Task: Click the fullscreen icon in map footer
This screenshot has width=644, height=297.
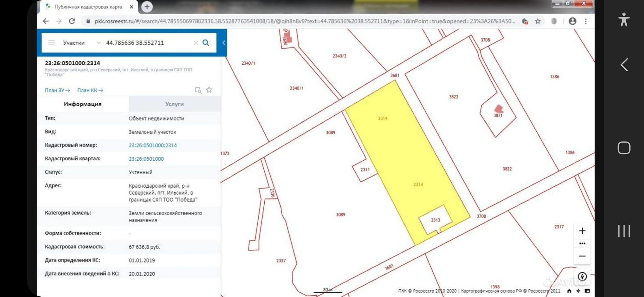Action: pyautogui.click(x=587, y=291)
